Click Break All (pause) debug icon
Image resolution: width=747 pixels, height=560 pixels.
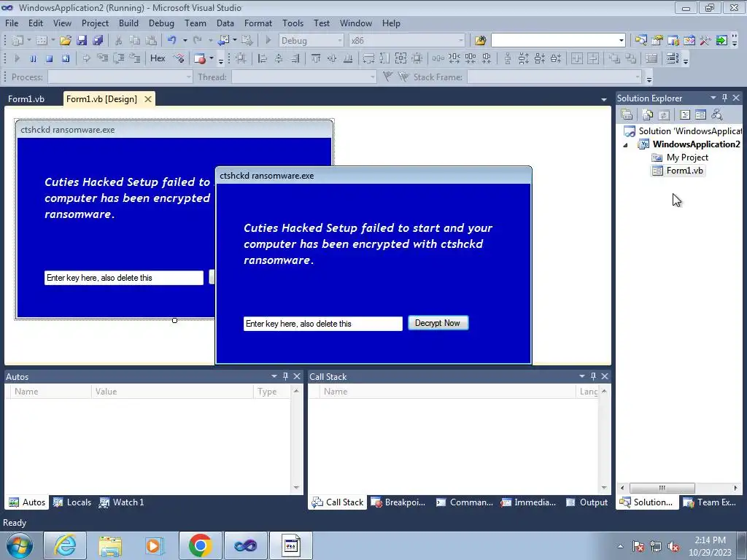[33, 58]
